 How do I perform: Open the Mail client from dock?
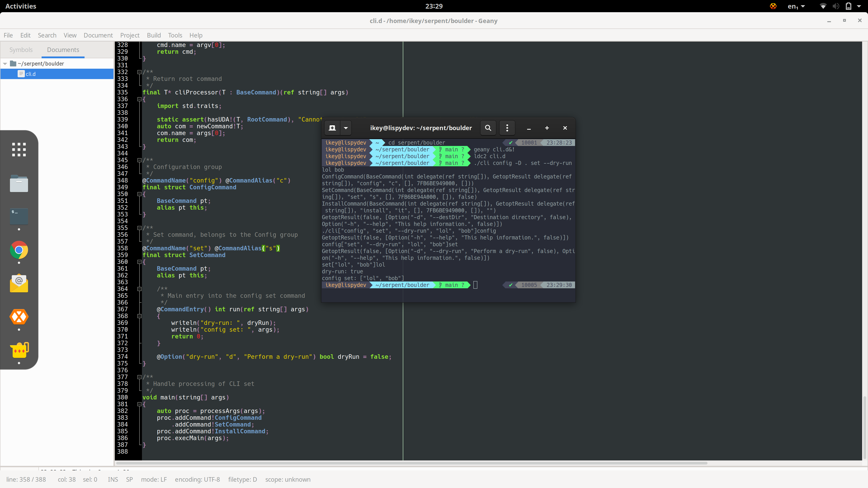click(x=19, y=284)
